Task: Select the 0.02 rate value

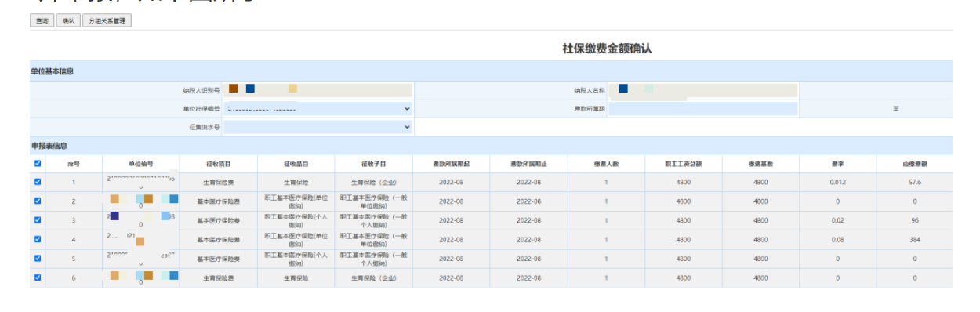Action: pos(837,220)
